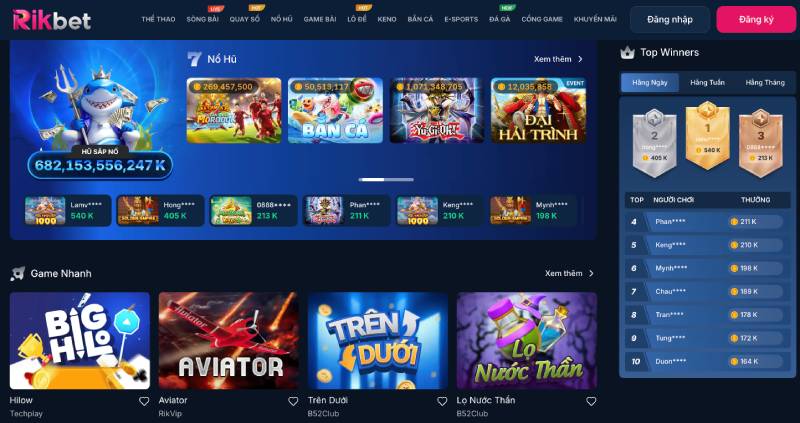Viewport: 800px width, 423px height.
Task: Click the carousel page indicator bar
Action: tap(386, 180)
